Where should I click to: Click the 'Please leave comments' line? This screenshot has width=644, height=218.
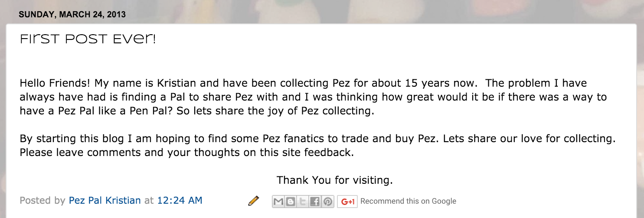click(x=186, y=153)
